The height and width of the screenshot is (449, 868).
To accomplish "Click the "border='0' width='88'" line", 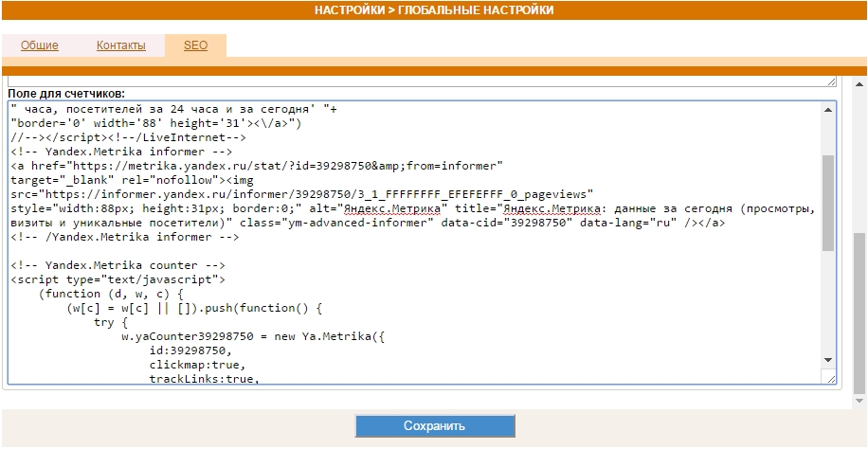I will [156, 123].
